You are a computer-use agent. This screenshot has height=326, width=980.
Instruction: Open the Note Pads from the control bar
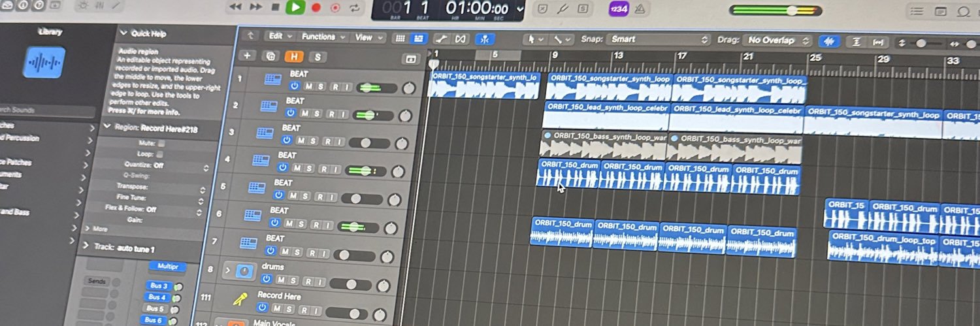(941, 11)
